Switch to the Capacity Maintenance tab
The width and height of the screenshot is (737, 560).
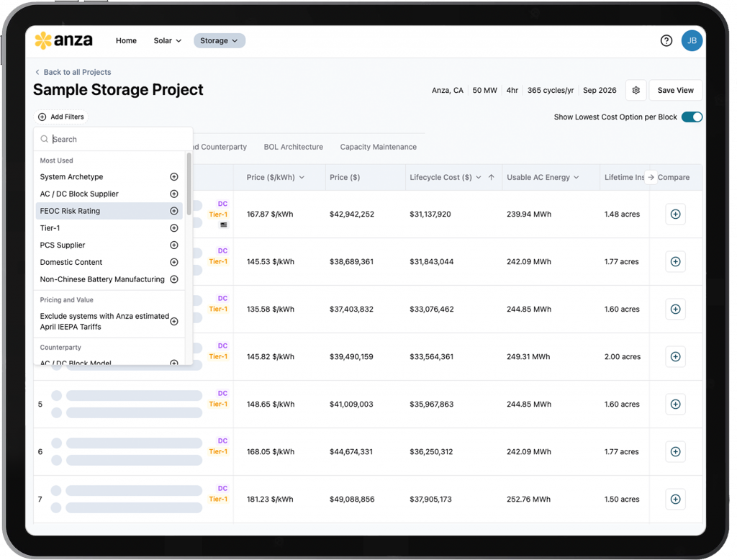point(378,147)
